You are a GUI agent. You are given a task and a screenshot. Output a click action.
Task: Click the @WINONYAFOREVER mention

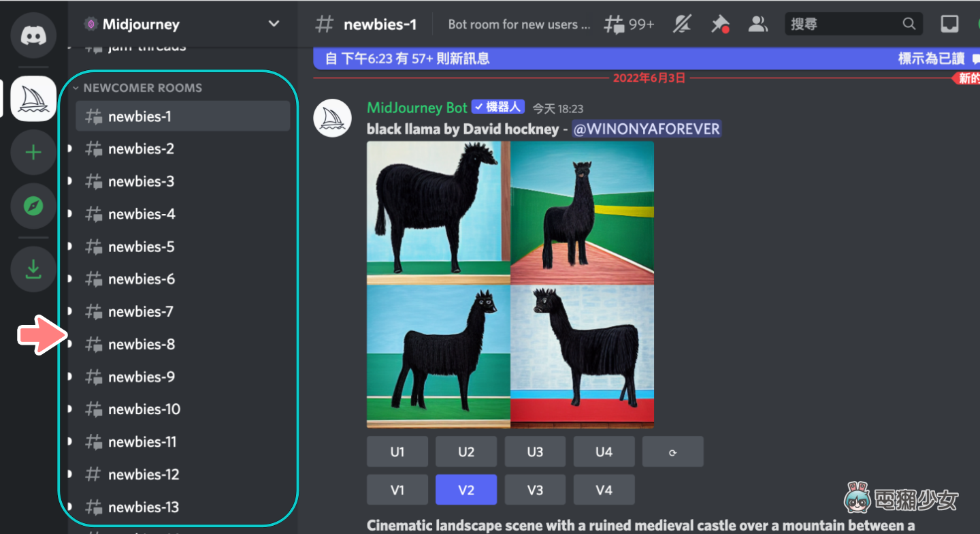coord(646,129)
